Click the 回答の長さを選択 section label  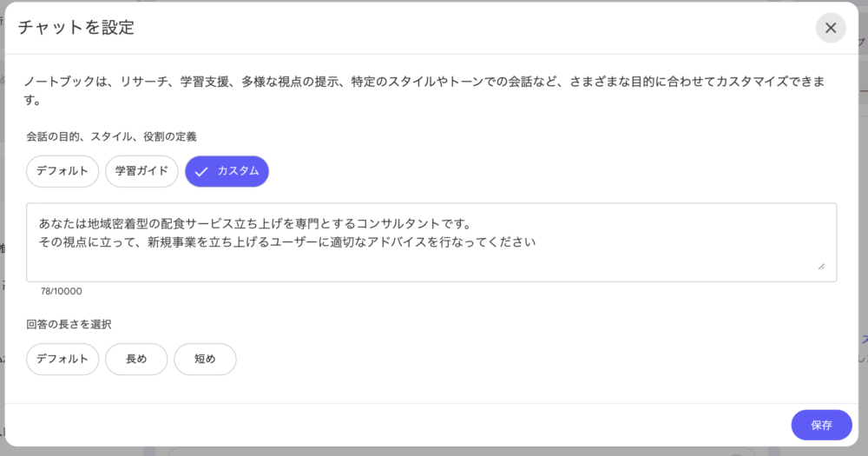pyautogui.click(x=69, y=324)
